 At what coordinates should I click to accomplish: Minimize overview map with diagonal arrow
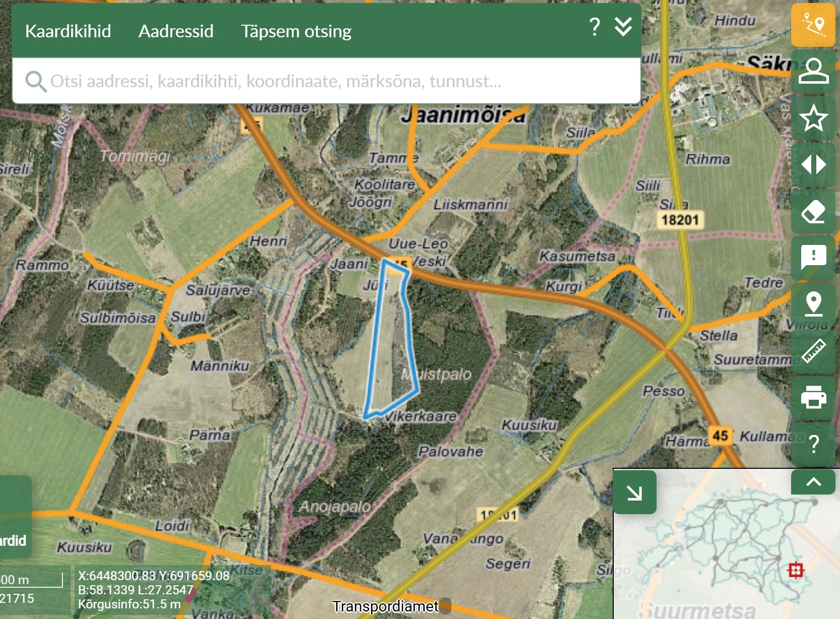point(634,492)
